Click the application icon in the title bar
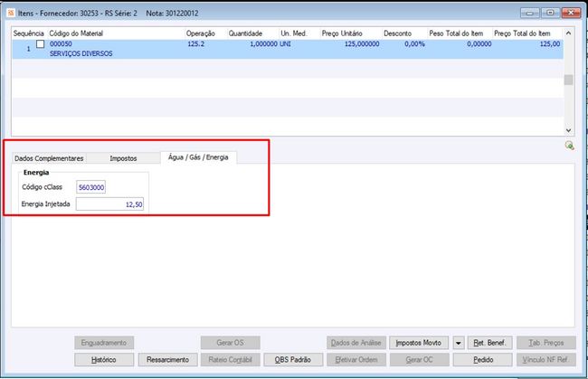This screenshot has height=379, width=588. click(11, 14)
